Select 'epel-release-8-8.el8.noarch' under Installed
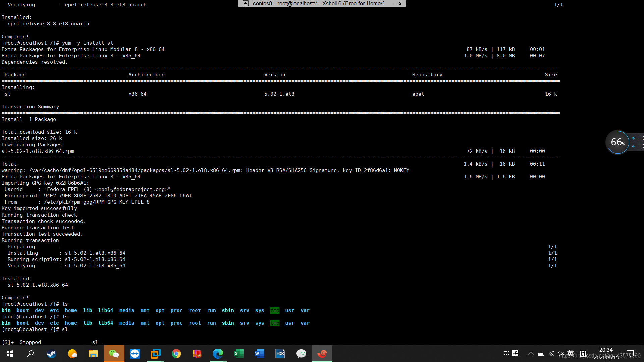The width and height of the screenshot is (644, 362). click(x=48, y=24)
